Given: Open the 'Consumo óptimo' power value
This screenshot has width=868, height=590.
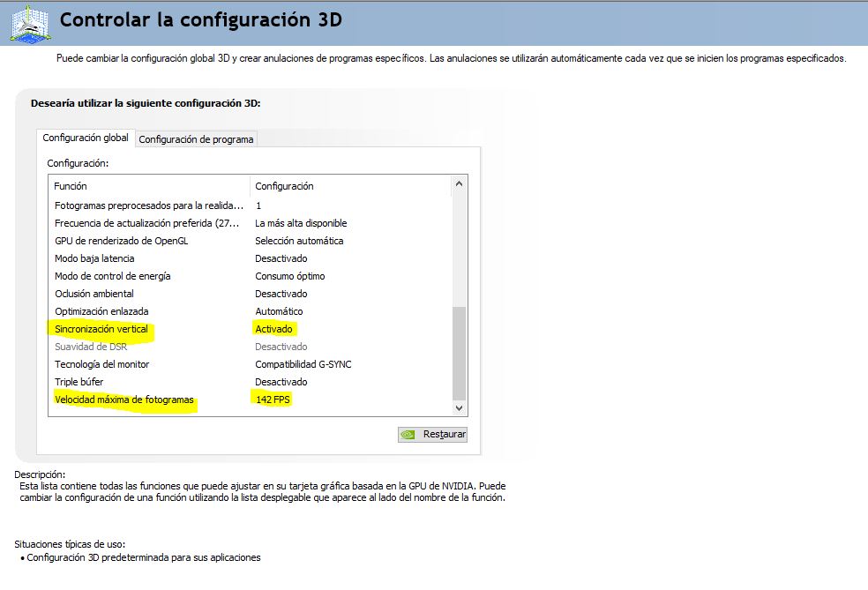Looking at the screenshot, I should 290,276.
